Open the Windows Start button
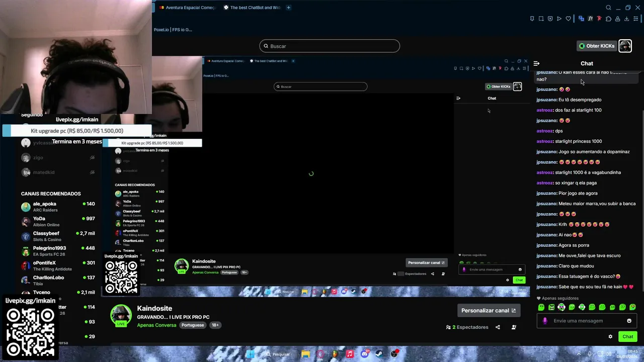 pyautogui.click(x=250, y=354)
